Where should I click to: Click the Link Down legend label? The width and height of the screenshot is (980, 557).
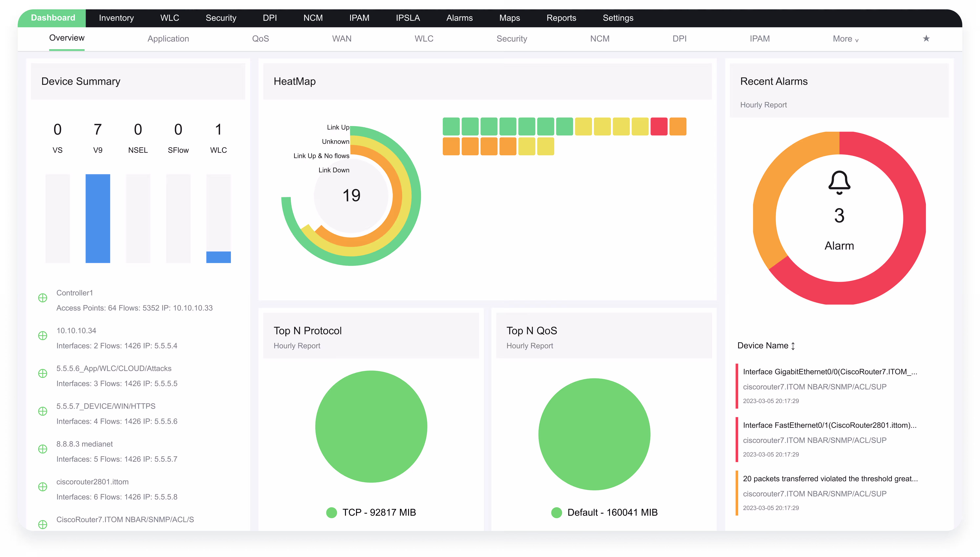pos(334,170)
